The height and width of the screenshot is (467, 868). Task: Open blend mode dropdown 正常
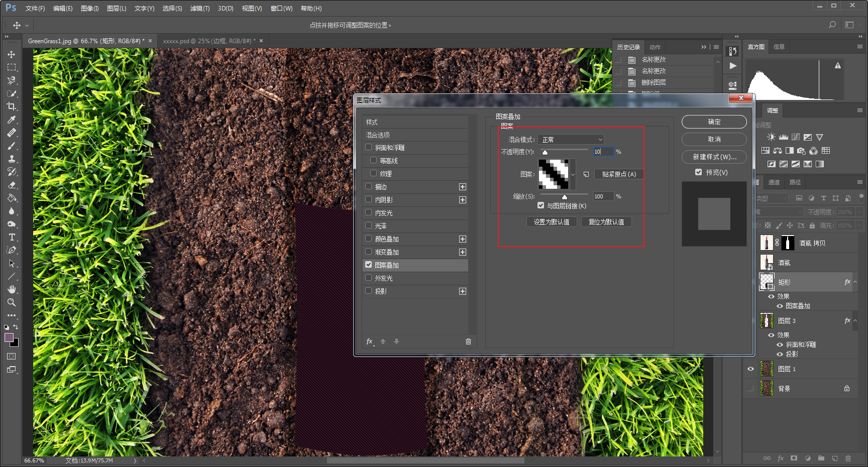pyautogui.click(x=571, y=140)
